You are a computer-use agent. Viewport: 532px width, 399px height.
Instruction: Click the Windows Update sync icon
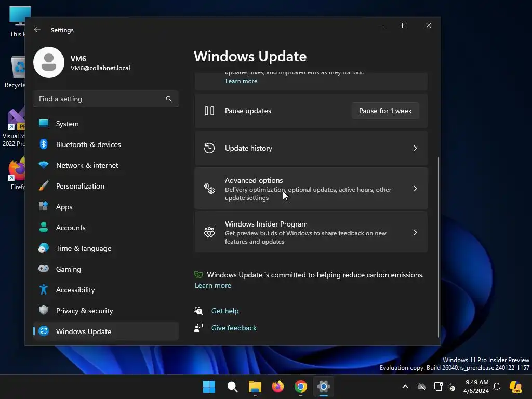click(x=44, y=331)
